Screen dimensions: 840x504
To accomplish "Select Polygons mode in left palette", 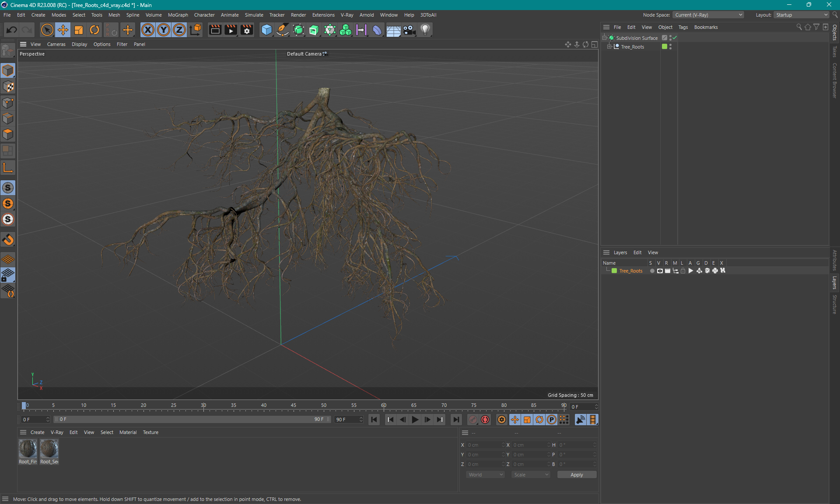I will [x=8, y=134].
